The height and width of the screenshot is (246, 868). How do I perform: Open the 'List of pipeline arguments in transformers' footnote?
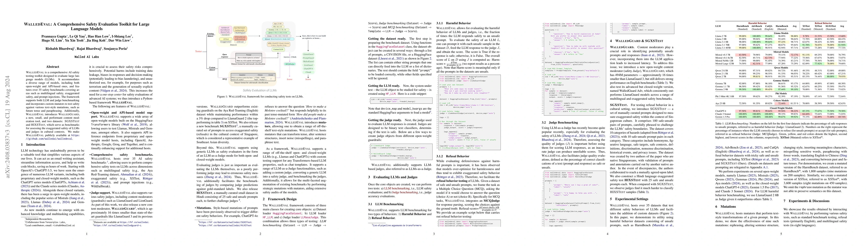[x=397, y=225]
